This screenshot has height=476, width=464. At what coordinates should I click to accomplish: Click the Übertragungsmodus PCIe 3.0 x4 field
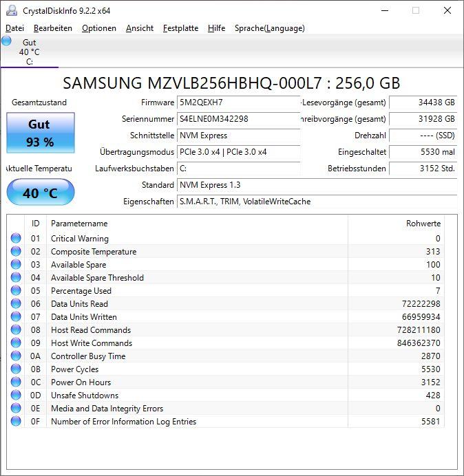[x=238, y=152]
